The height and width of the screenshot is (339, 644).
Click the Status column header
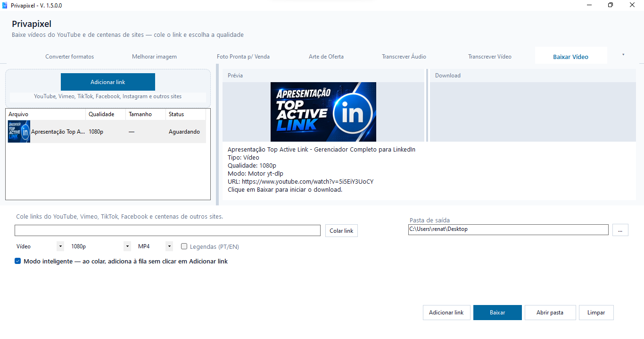186,114
